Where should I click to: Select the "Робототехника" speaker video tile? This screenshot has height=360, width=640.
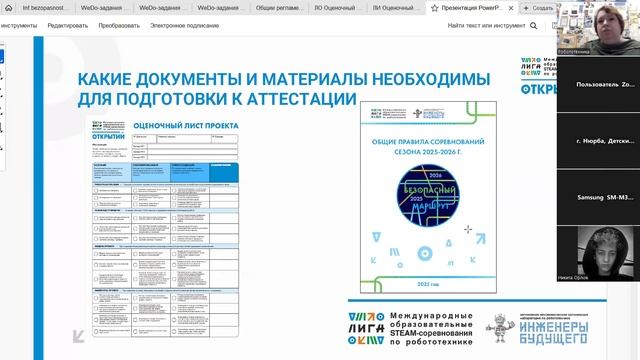click(598, 27)
